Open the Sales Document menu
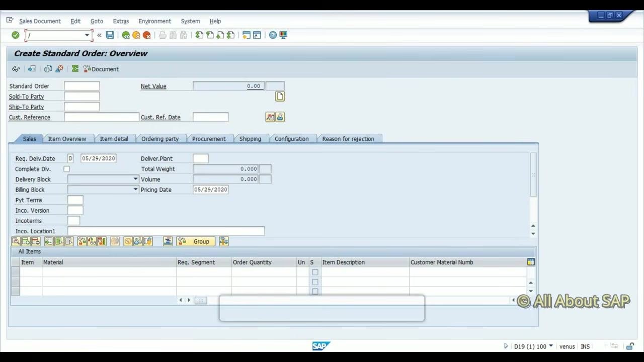This screenshot has width=644, height=362. coord(40,21)
